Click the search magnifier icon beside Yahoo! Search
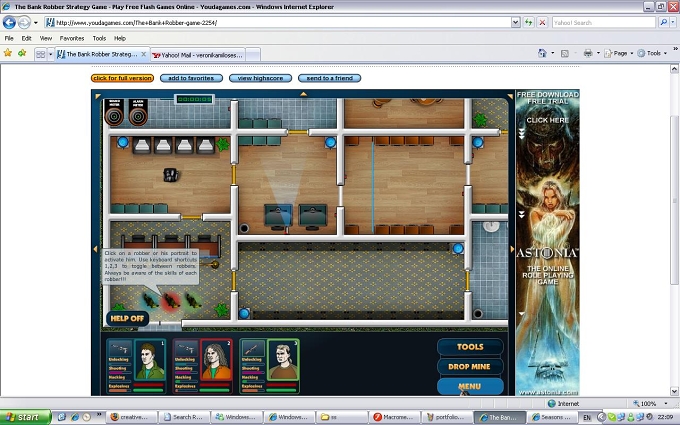Viewport: 680px width, 425px height. pos(664,23)
